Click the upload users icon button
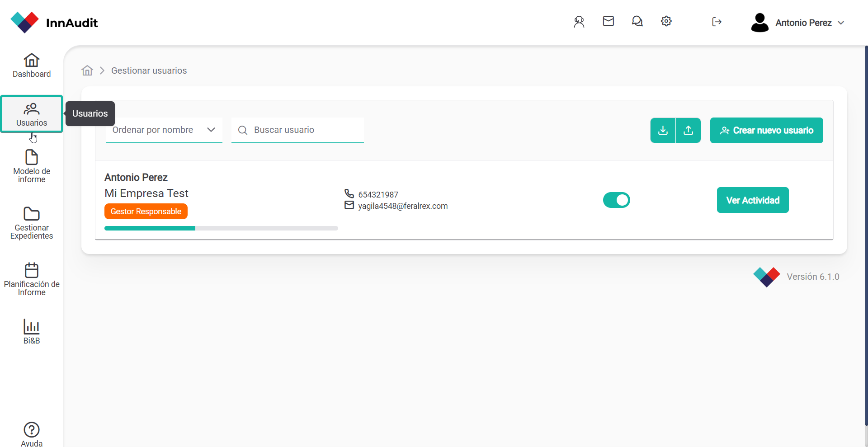 coord(688,131)
